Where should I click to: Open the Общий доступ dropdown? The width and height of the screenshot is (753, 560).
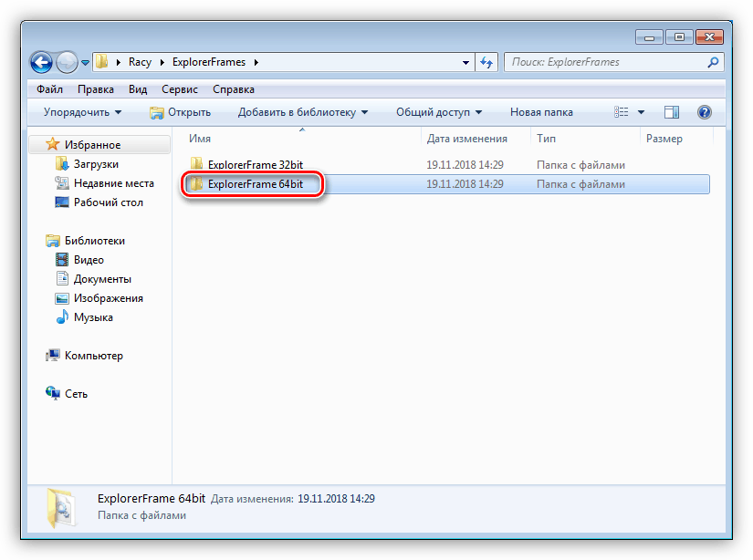click(x=439, y=112)
